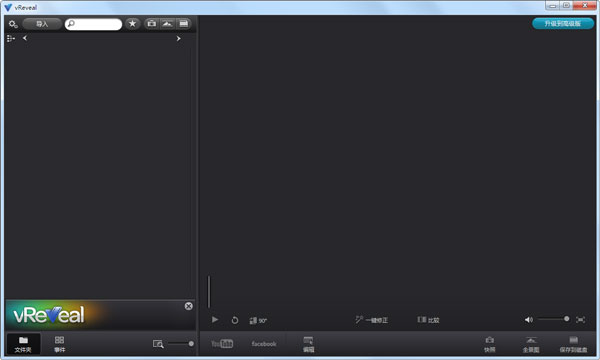Click the vReveal title bar app icon

tap(8, 7)
